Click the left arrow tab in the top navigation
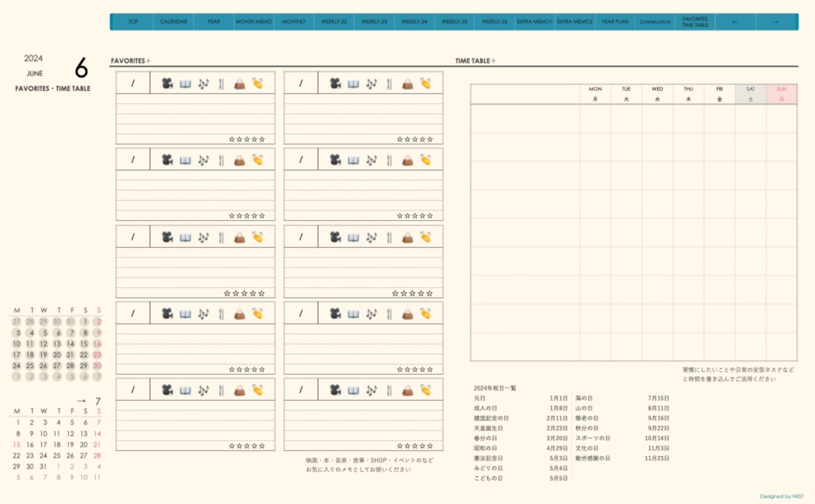 pos(735,22)
